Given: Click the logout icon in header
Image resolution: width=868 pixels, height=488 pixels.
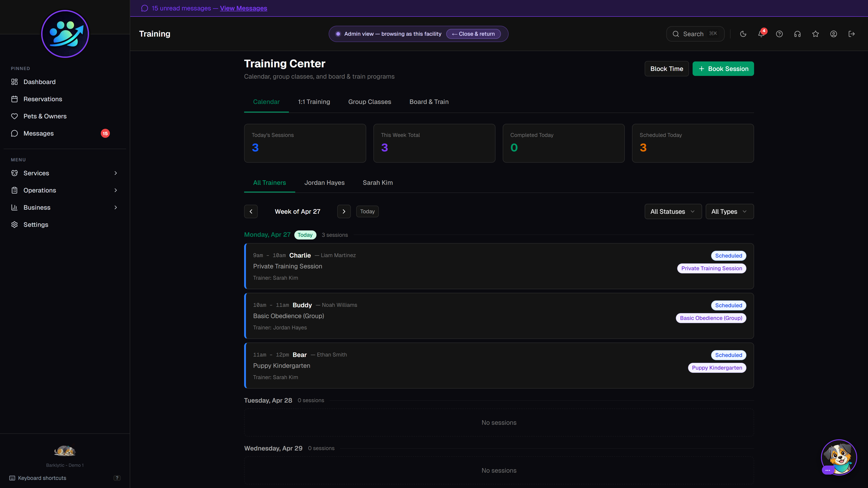Looking at the screenshot, I should pos(851,34).
